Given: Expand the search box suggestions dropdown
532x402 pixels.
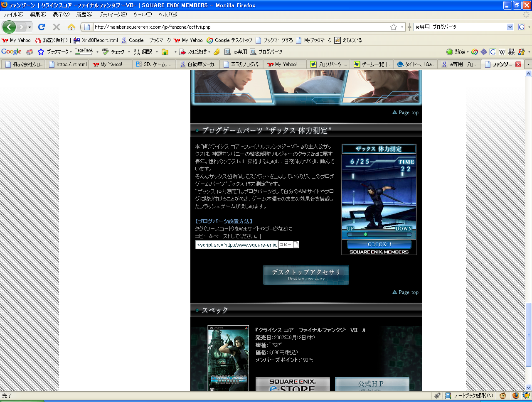Looking at the screenshot, I should [510, 27].
